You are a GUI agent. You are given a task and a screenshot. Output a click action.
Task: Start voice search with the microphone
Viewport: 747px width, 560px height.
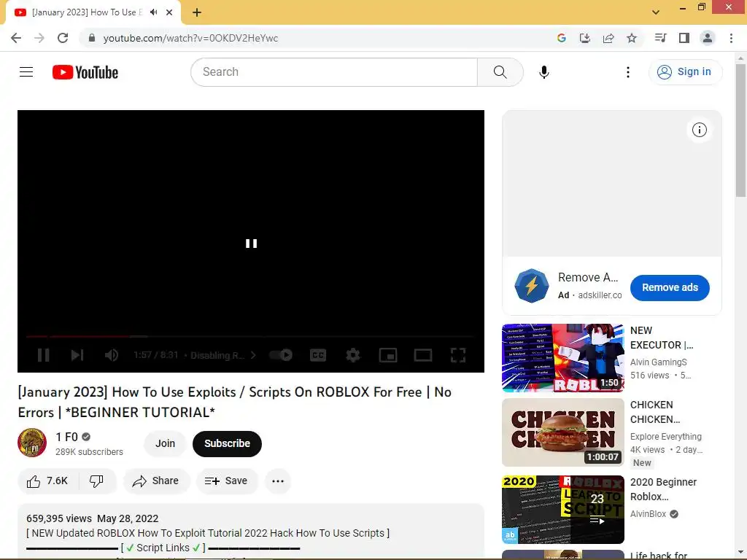pyautogui.click(x=544, y=72)
